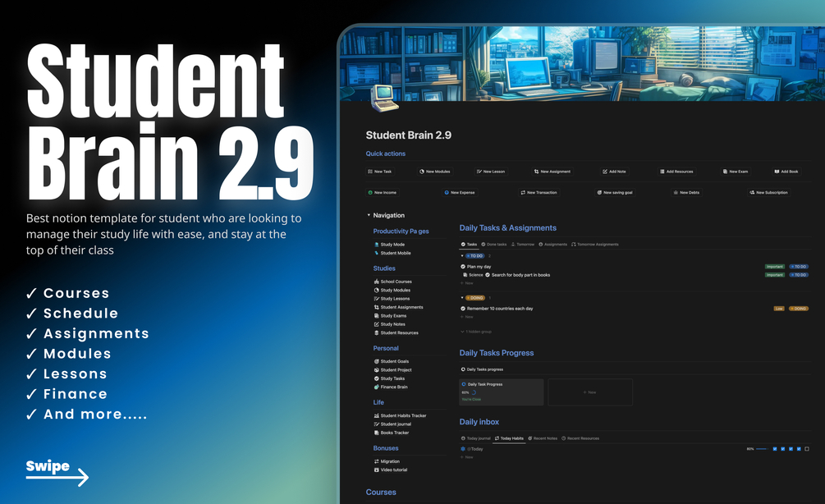Image resolution: width=825 pixels, height=504 pixels.
Task: Click the New Transaction arrows icon
Action: 522,193
